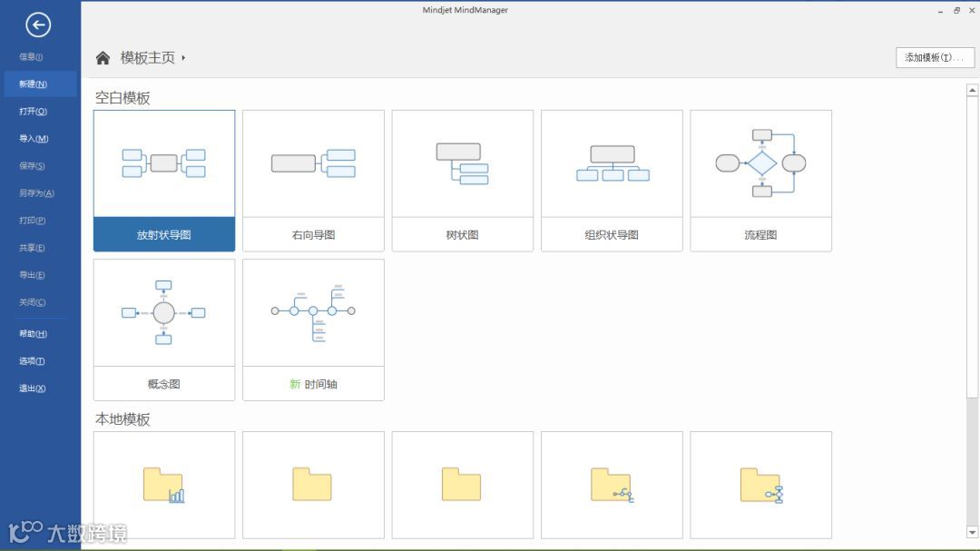
Task: Select 导出(E) in the sidebar
Action: click(32, 275)
